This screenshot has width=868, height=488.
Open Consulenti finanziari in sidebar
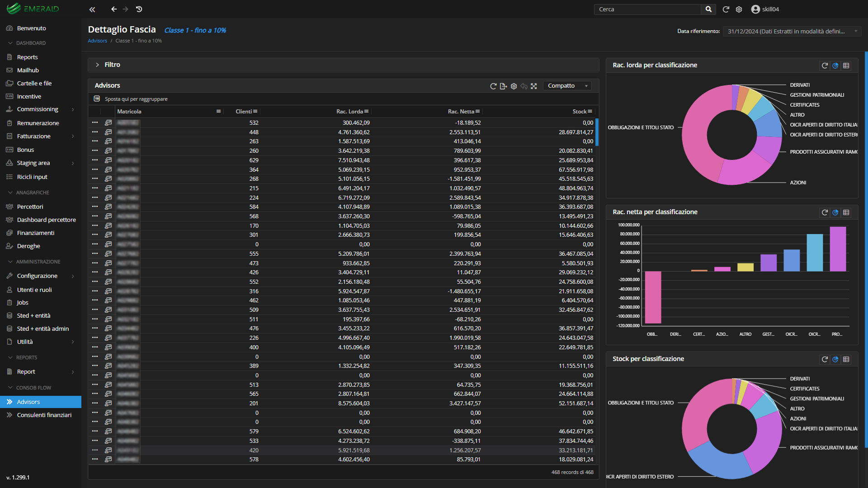(x=41, y=415)
